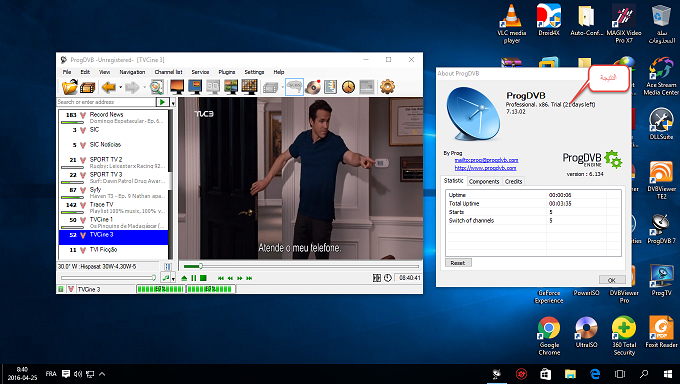The width and height of the screenshot is (680, 384).
Task: Open the Navigation menu
Action: coord(132,72)
